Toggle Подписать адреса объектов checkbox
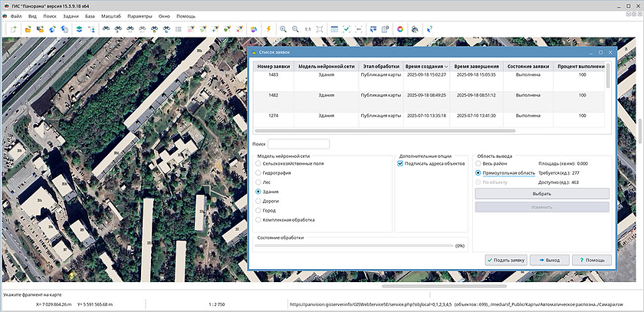Image resolution: width=644 pixels, height=312 pixels. (x=400, y=163)
